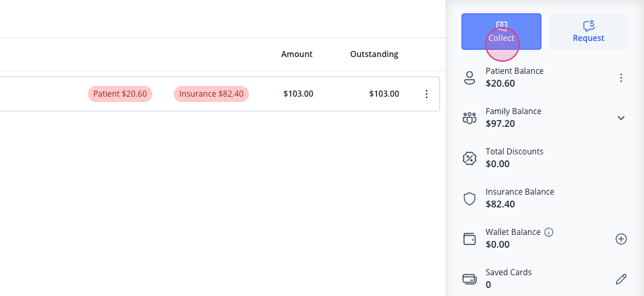Add funds with Wallet Balance plus icon
The image size is (644, 296).
point(621,239)
